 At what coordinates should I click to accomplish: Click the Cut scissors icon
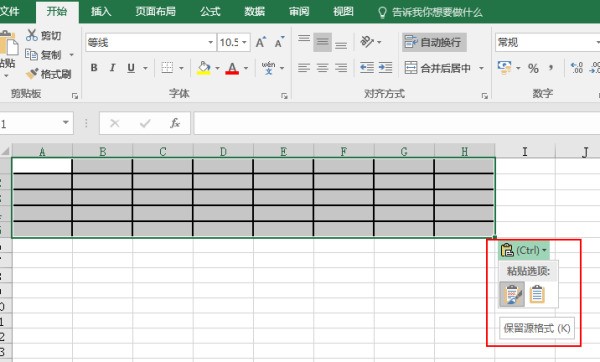coord(32,35)
